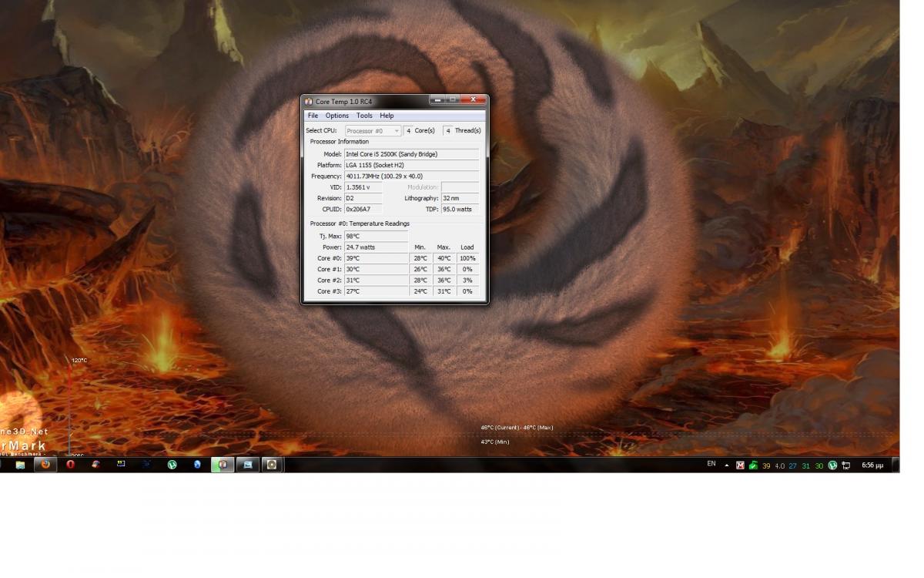Show hidden system tray icons
The height and width of the screenshot is (578, 924).
point(727,465)
